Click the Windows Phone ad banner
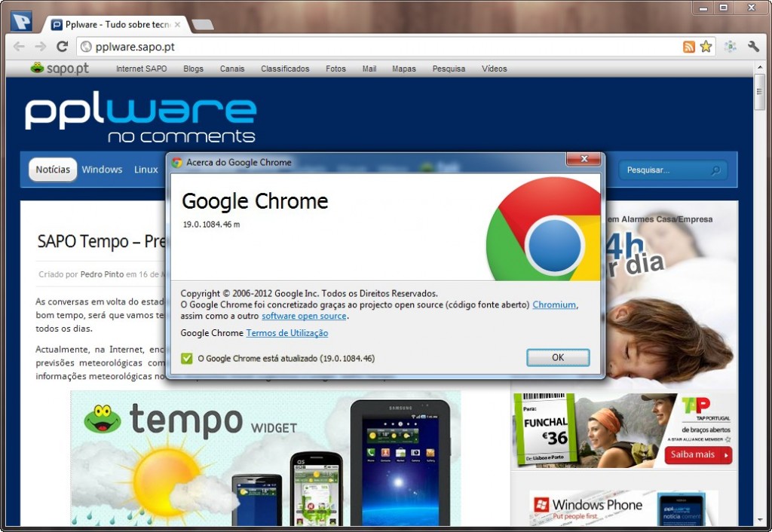This screenshot has width=772, height=532. pyautogui.click(x=623, y=508)
